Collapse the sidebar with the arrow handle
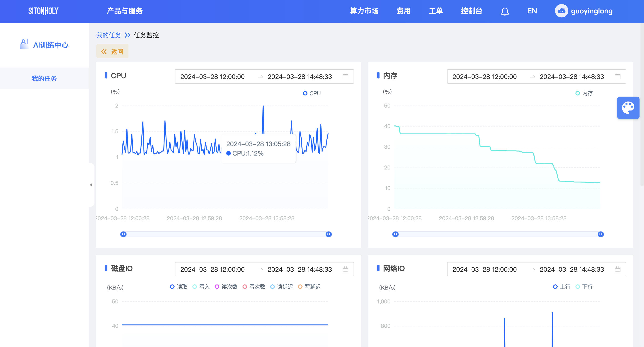Screen dimensions: 644x347 91,185
